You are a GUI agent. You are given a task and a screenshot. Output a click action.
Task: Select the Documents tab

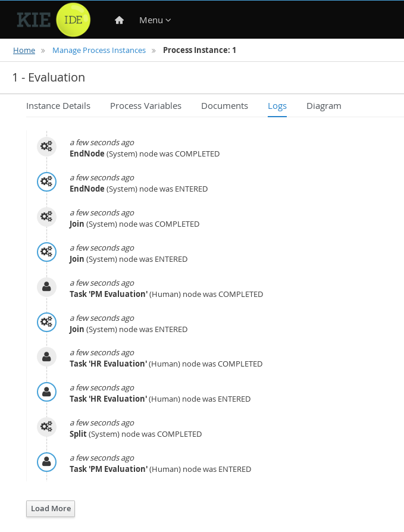224,106
